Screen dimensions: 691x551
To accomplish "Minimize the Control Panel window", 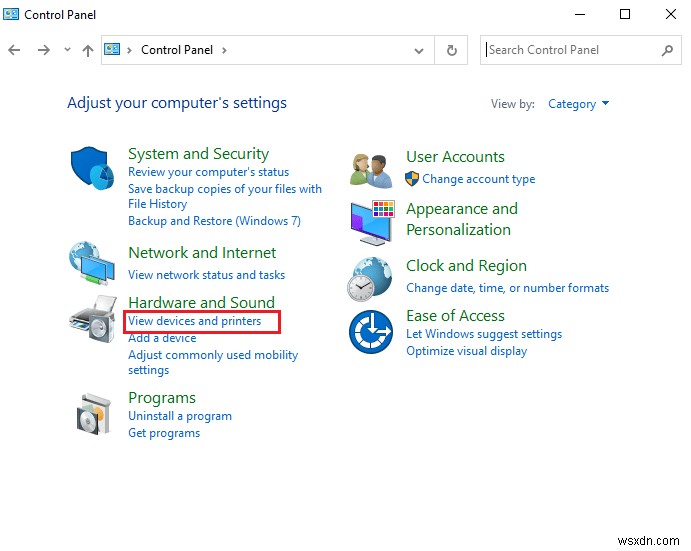I will click(x=580, y=14).
